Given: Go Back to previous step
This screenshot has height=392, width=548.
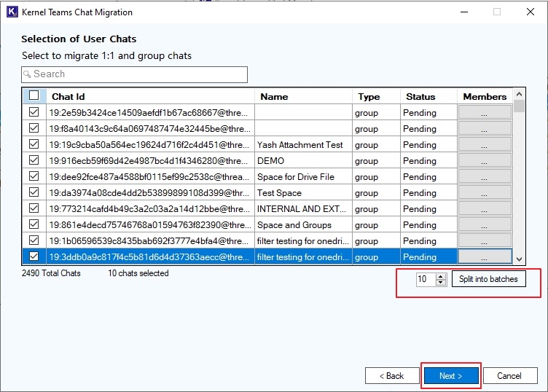Looking at the screenshot, I should tap(392, 376).
